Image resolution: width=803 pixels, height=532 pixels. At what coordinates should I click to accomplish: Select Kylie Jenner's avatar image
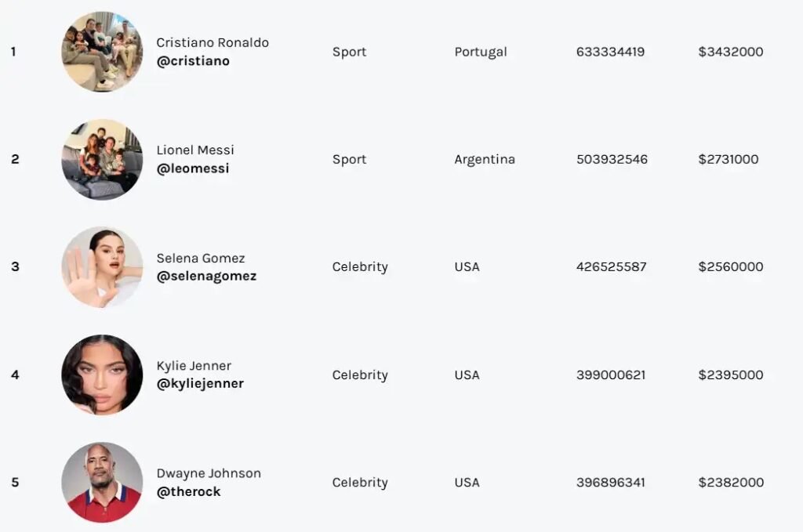pyautogui.click(x=102, y=375)
